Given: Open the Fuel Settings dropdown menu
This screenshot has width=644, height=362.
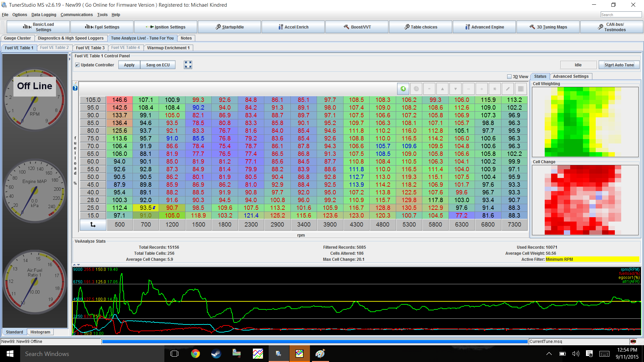Looking at the screenshot, I should (102, 27).
